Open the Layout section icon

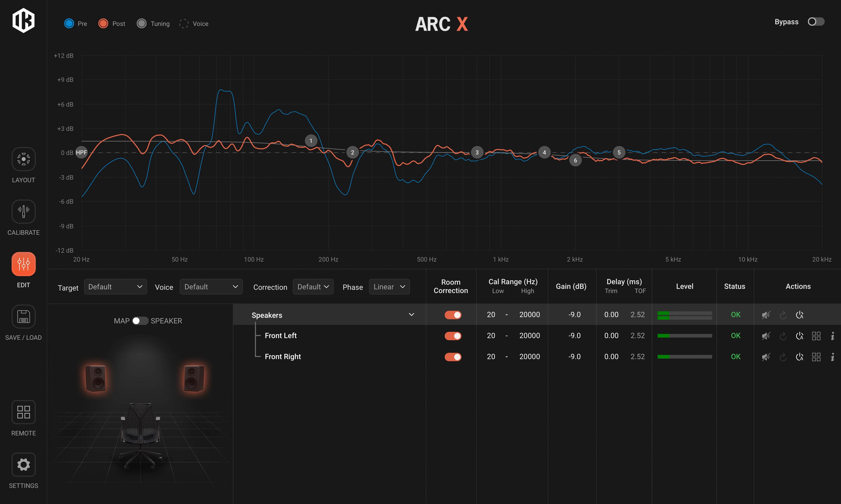[23, 159]
